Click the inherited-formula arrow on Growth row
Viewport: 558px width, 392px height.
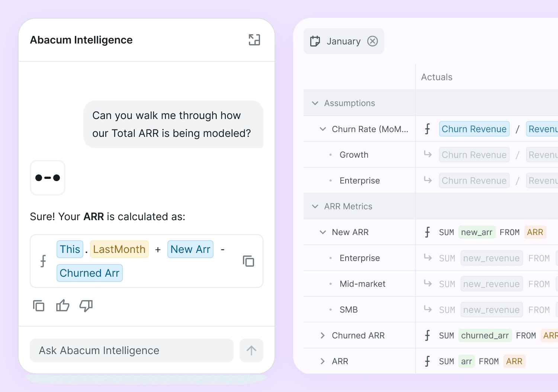428,154
